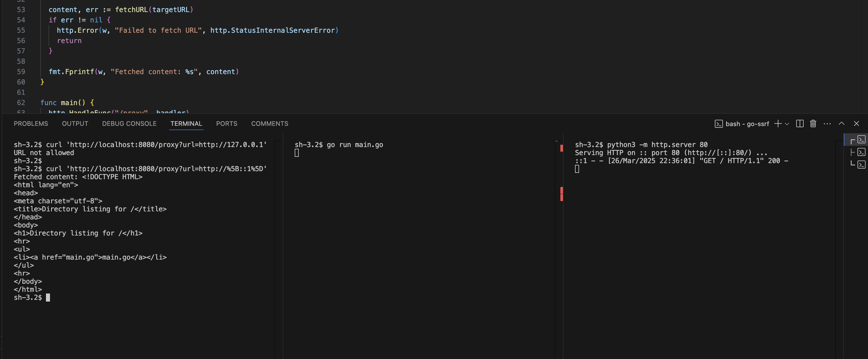This screenshot has height=359, width=868.
Task: Click the 'URL not allowed' output line
Action: pyautogui.click(x=44, y=153)
